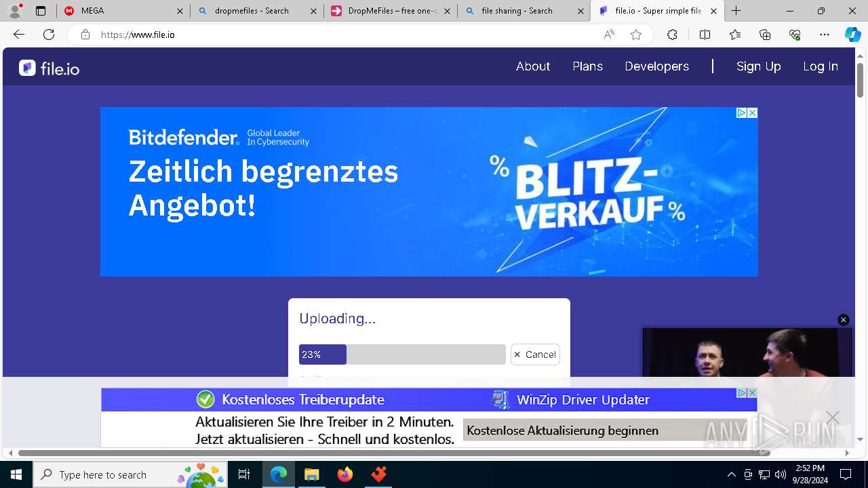The width and height of the screenshot is (868, 488).
Task: Open the tab actions menu icon
Action: click(41, 11)
